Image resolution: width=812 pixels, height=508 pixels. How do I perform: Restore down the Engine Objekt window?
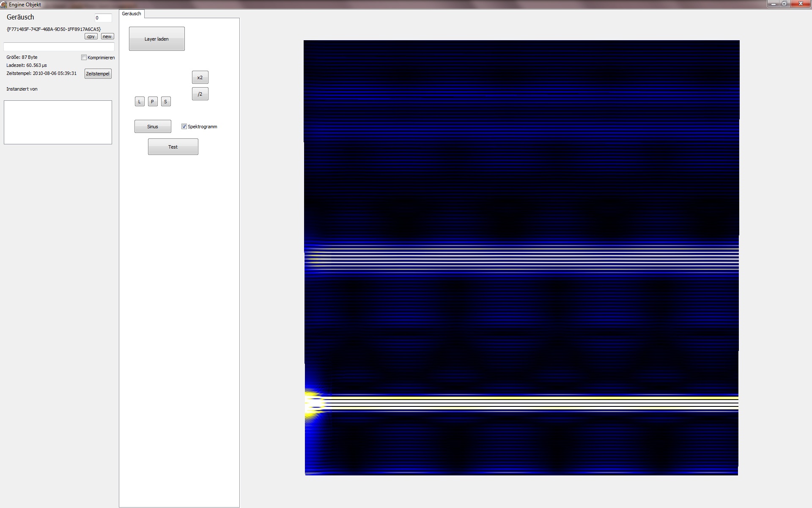point(785,4)
